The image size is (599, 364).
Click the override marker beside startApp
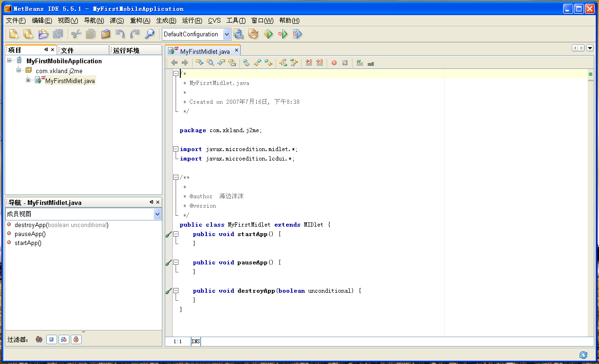pyautogui.click(x=169, y=235)
